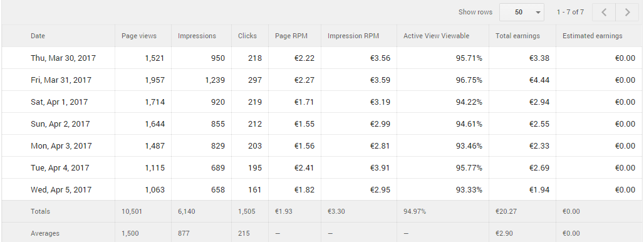644x242 pixels.
Task: Select the Mon, Apr 3, 2017 row
Action: [322, 146]
